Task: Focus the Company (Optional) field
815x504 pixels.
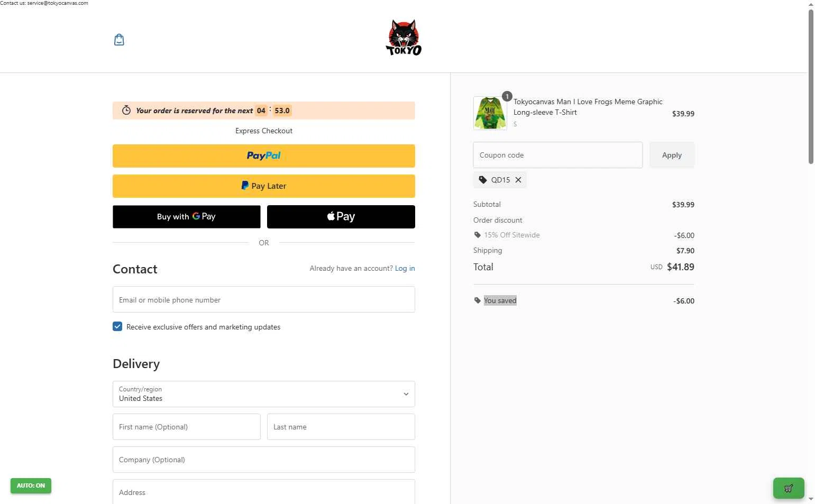Action: coord(264,460)
